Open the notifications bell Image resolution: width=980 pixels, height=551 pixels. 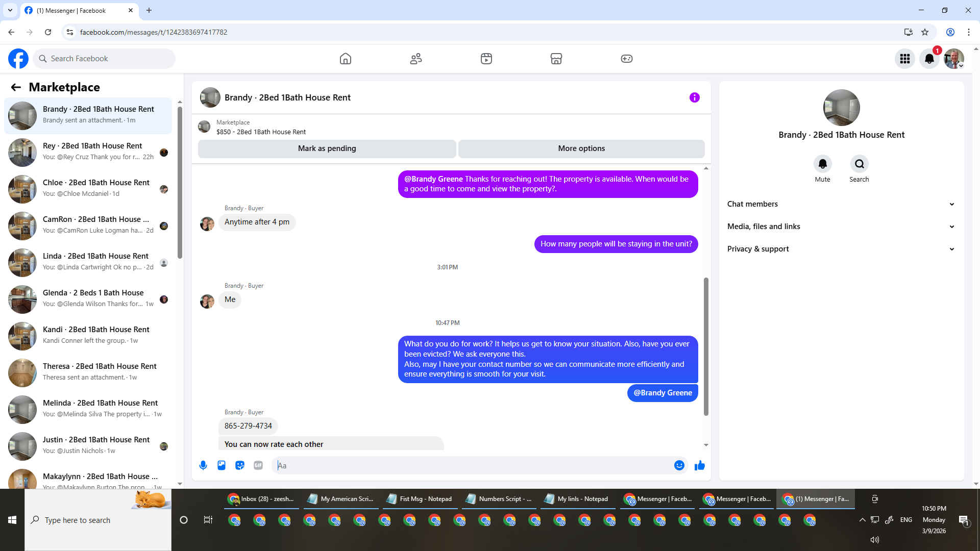[929, 59]
